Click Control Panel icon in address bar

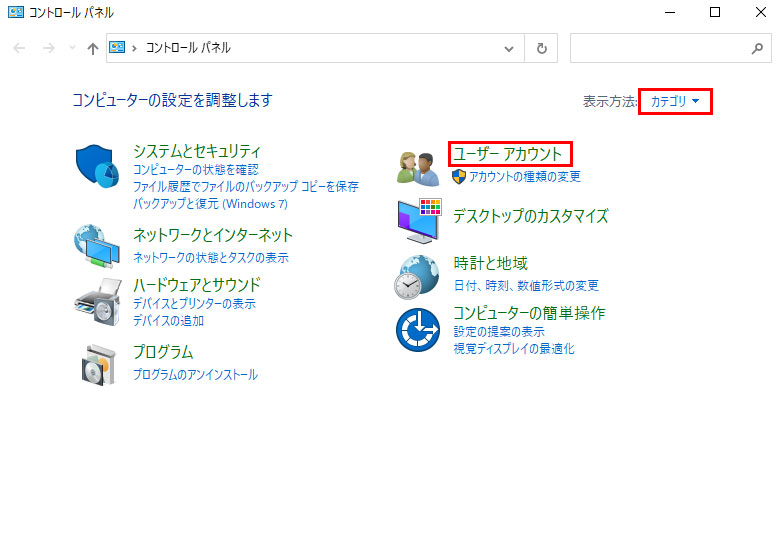[x=117, y=47]
